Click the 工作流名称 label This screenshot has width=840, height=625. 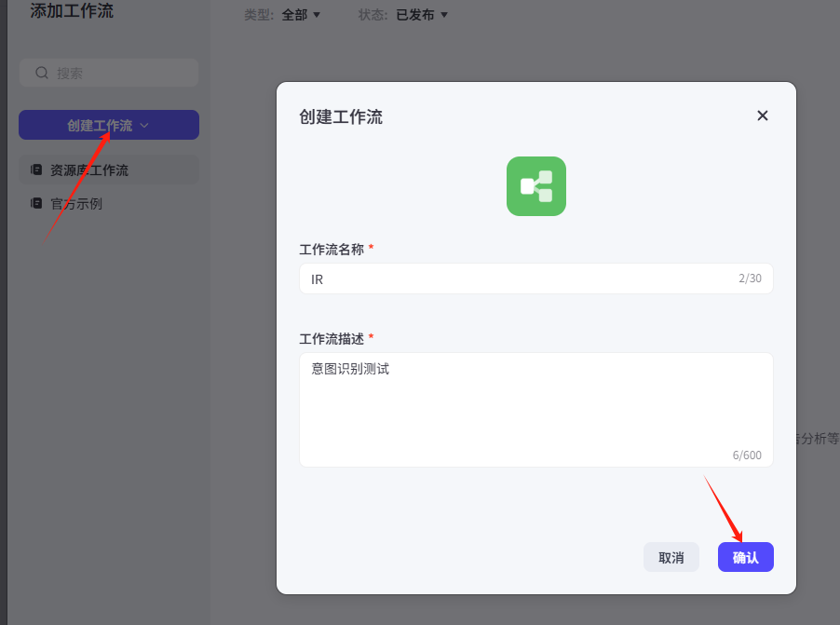[332, 250]
